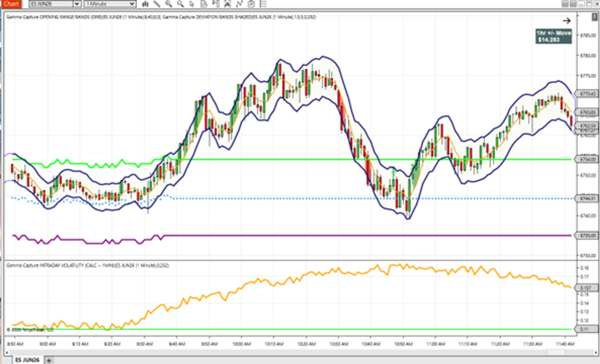
Task: Click the 10:30 AM time axis label
Action: click(339, 344)
